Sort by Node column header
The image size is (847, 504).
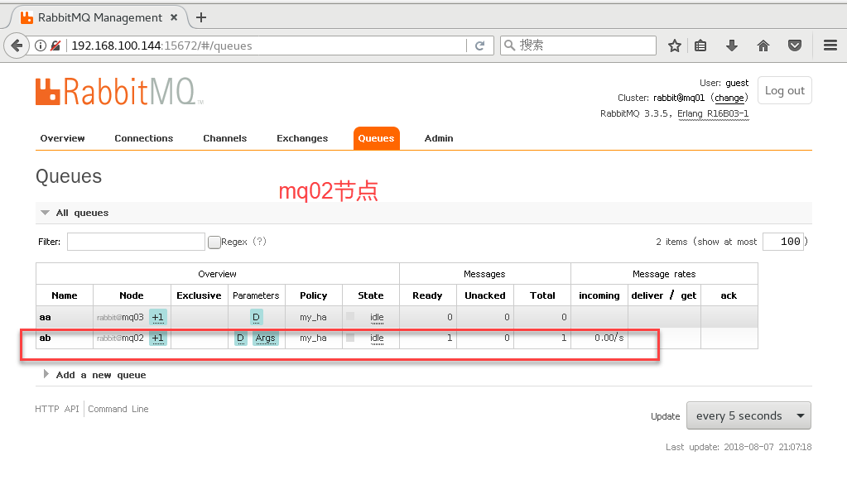[x=132, y=295]
